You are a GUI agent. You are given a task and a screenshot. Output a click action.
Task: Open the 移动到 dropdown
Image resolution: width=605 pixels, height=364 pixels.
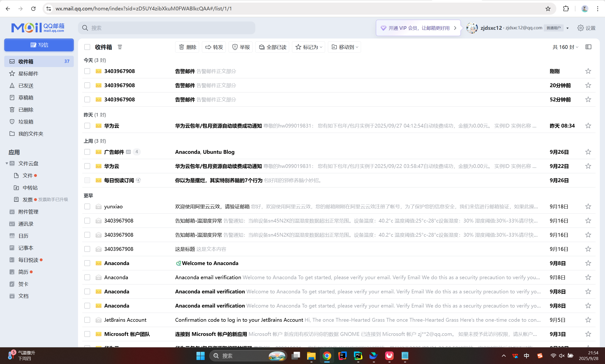pos(344,47)
